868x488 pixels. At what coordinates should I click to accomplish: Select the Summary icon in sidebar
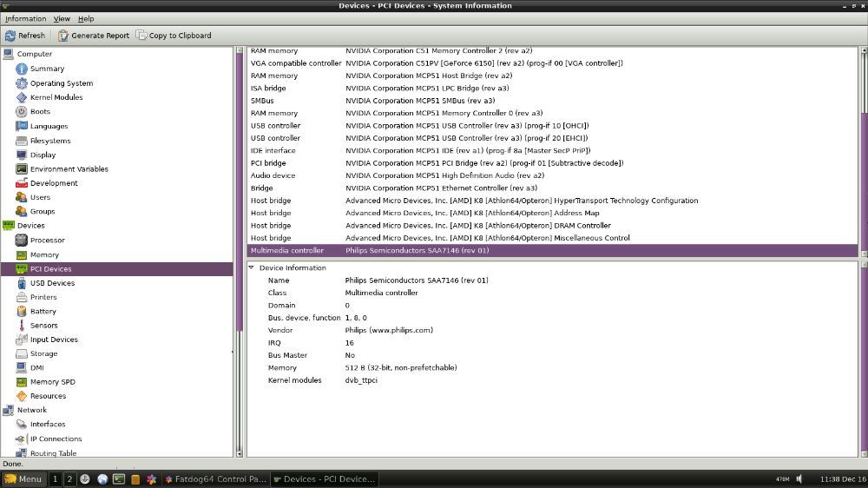pos(22,69)
